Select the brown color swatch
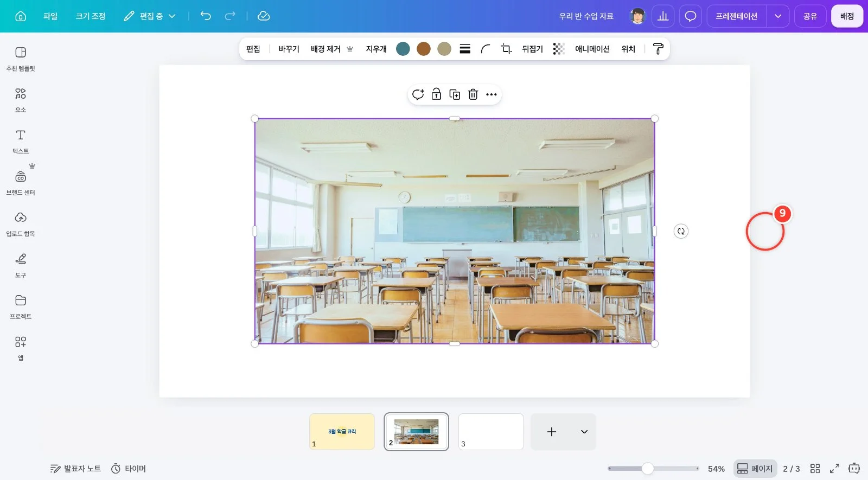Screen dimensions: 868x480 click(424, 49)
